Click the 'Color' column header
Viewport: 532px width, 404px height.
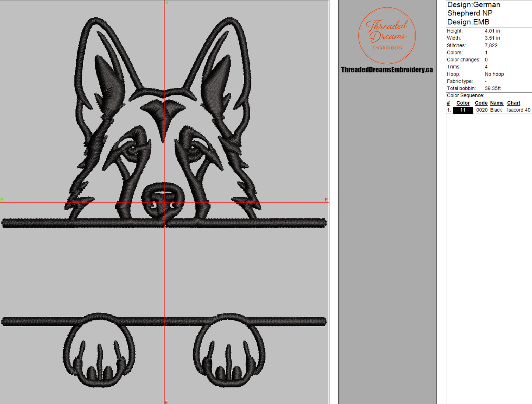click(463, 103)
